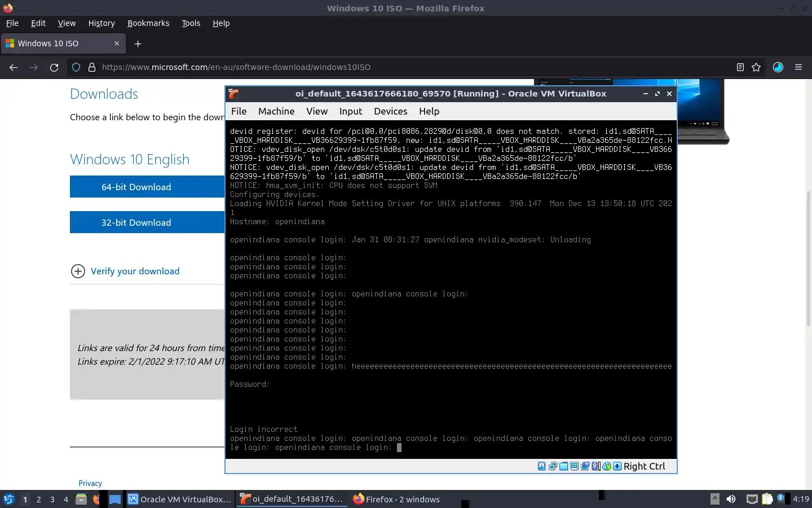The width and height of the screenshot is (812, 508).
Task: Click the show desktop taskbar icon
Action: click(x=115, y=499)
